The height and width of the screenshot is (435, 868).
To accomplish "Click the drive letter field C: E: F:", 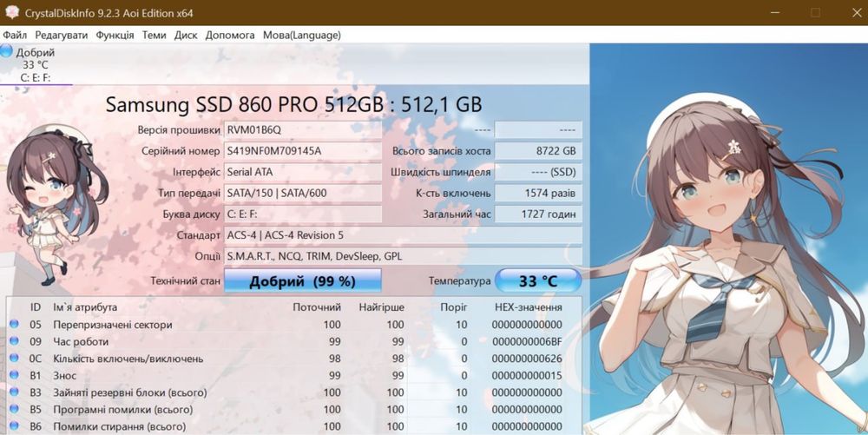I will point(303,214).
